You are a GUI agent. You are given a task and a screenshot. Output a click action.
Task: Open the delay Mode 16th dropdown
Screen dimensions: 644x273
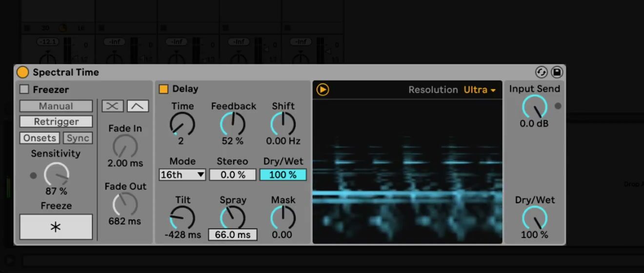[x=182, y=175]
